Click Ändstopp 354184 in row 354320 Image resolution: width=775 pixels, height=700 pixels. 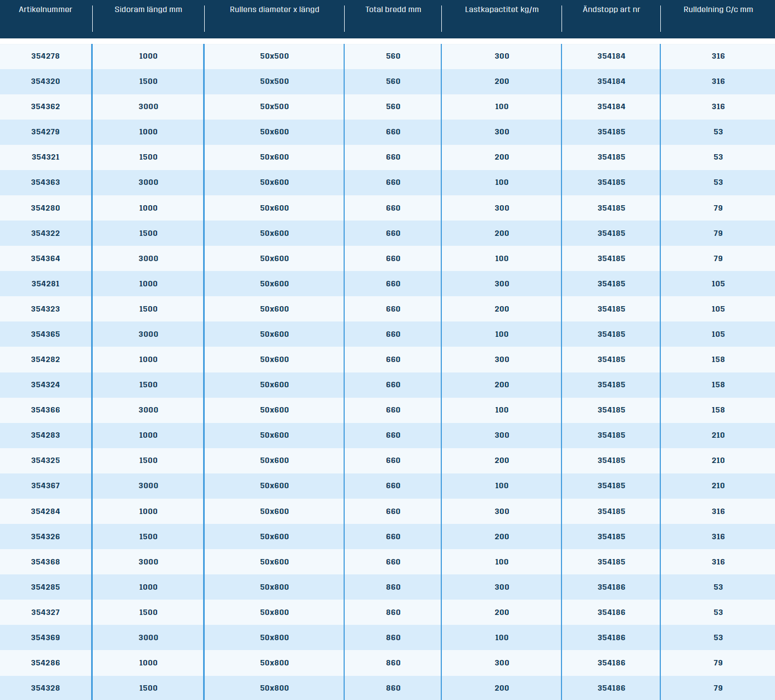(611, 81)
